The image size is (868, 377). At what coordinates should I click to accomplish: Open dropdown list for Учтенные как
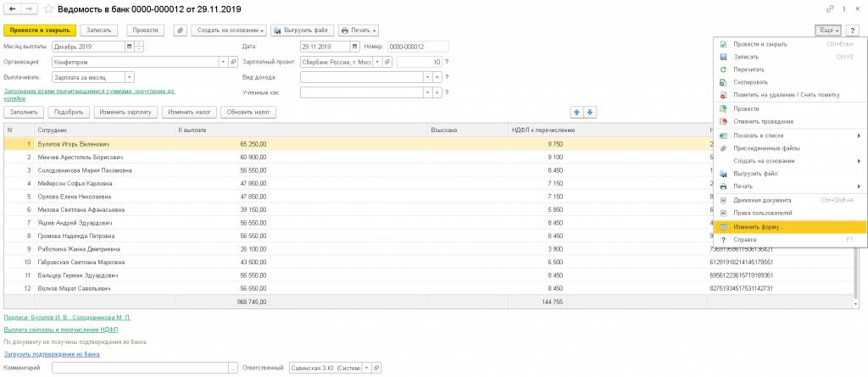(428, 93)
